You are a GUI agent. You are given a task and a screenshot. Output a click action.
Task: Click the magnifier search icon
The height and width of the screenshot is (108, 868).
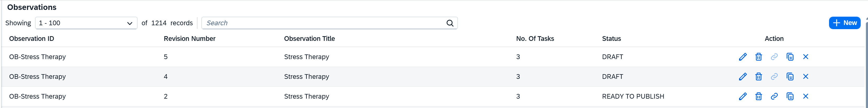click(450, 23)
